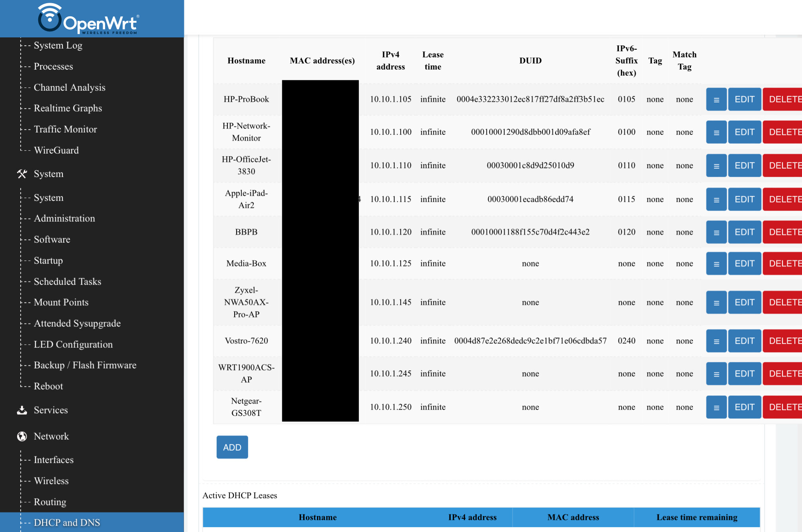
Task: Delete the HP-ProBook static lease
Action: pyautogui.click(x=783, y=99)
